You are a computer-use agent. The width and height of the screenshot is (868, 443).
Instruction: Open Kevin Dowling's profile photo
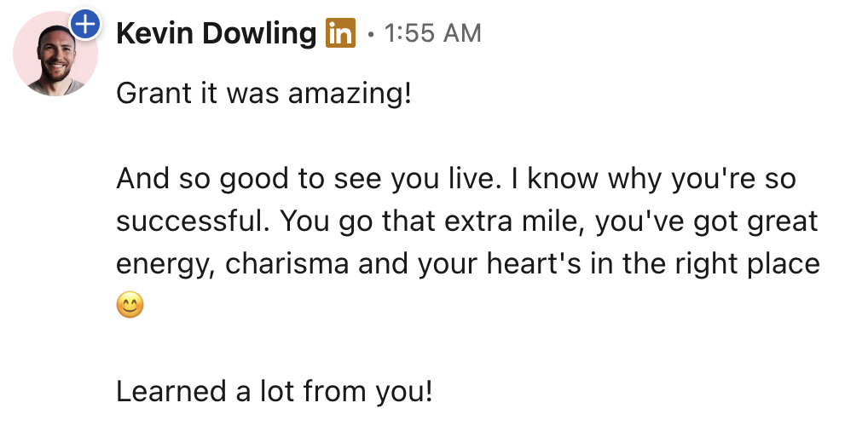tap(55, 56)
